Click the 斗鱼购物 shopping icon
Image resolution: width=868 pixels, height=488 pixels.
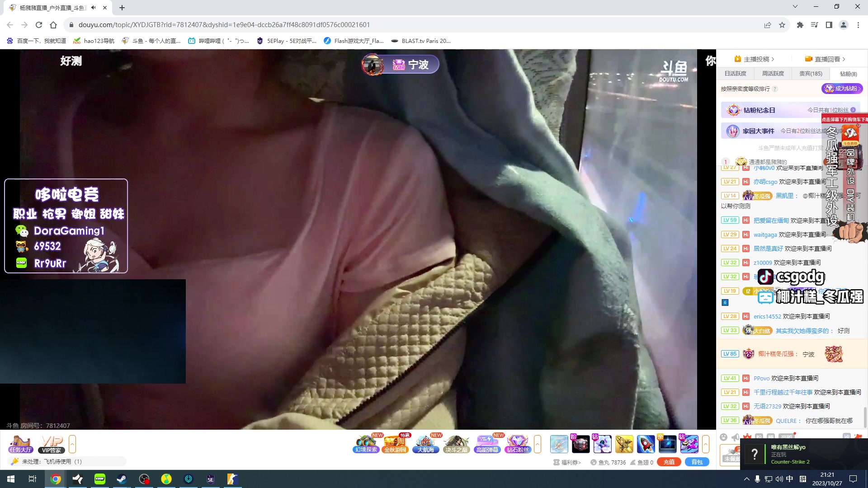pos(850,135)
